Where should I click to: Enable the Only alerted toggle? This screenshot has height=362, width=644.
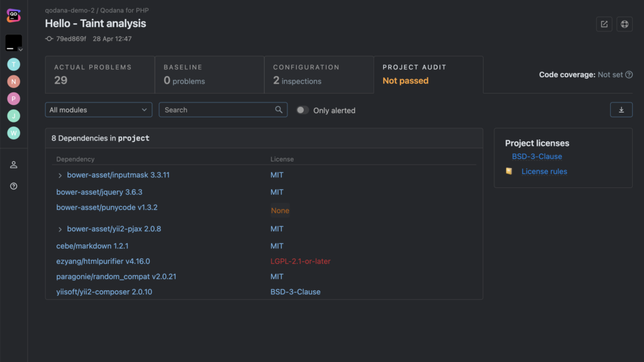point(302,110)
